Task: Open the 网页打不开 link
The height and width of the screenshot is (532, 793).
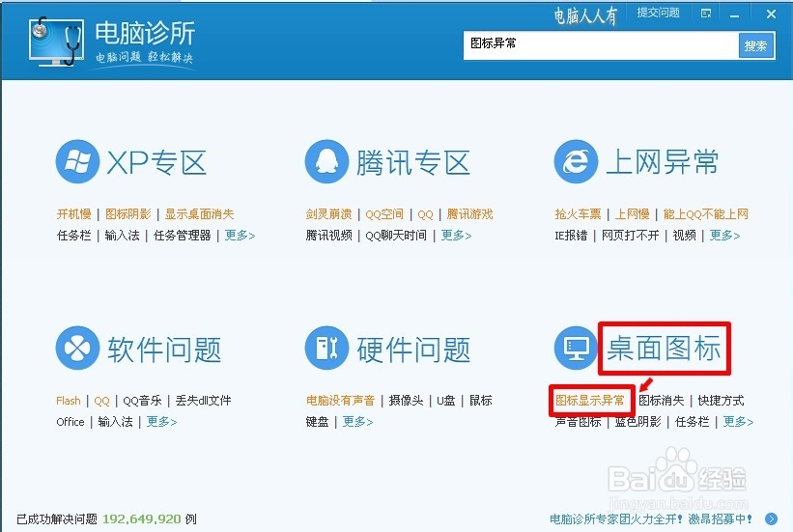Action: point(630,236)
